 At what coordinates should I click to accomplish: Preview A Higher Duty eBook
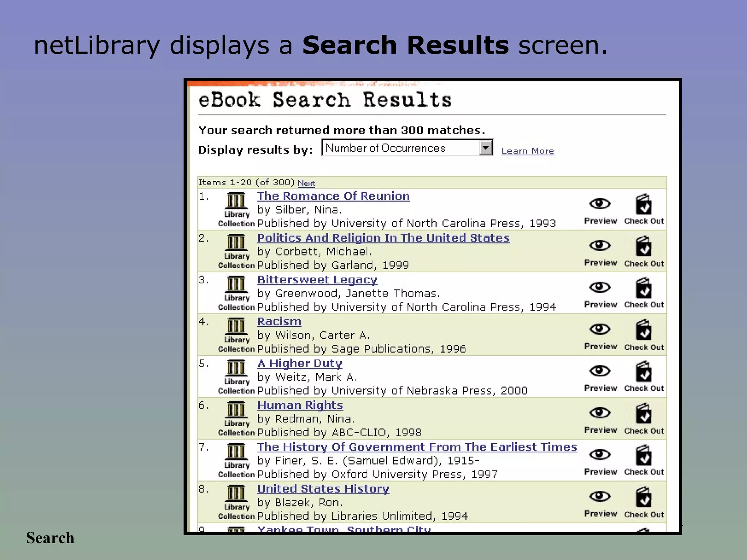click(x=600, y=371)
